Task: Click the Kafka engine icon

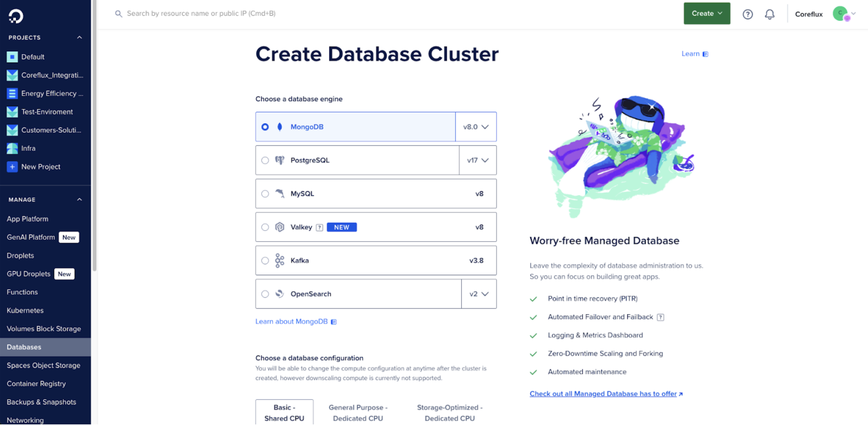Action: click(x=280, y=260)
